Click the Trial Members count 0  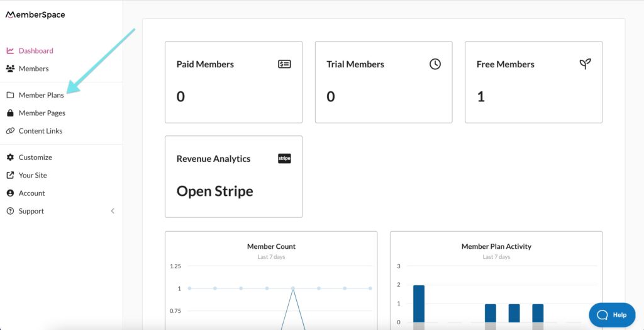(x=331, y=97)
